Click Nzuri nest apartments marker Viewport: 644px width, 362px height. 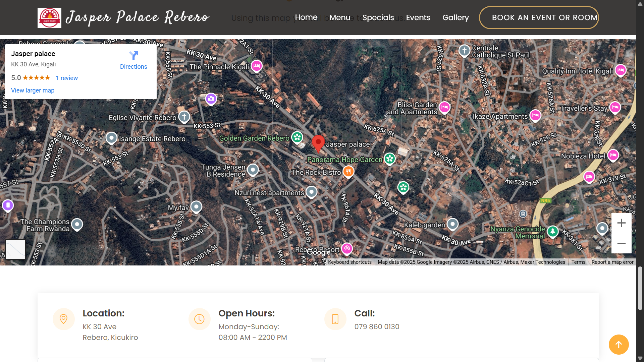(312, 192)
